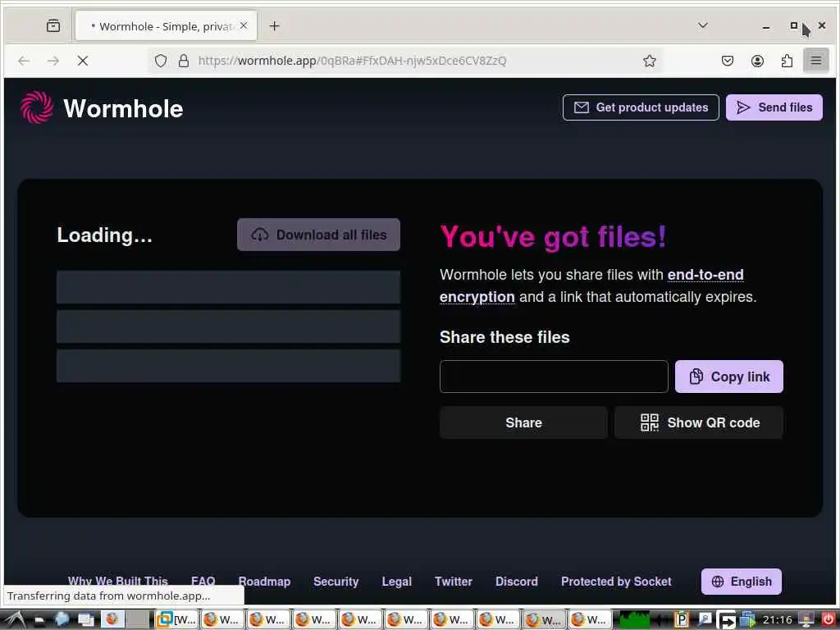
Task: Click the taskbar clock showing 21:16
Action: coord(777,620)
